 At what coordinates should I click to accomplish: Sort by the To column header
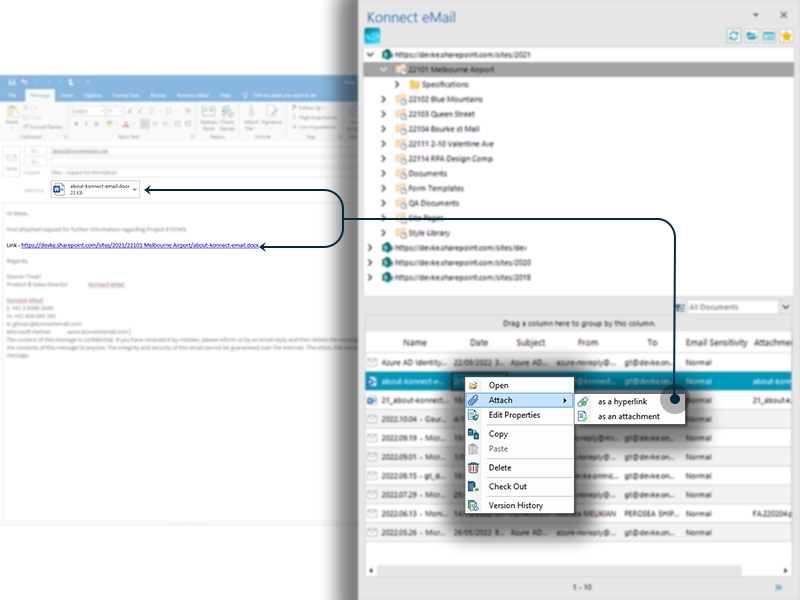click(652, 342)
